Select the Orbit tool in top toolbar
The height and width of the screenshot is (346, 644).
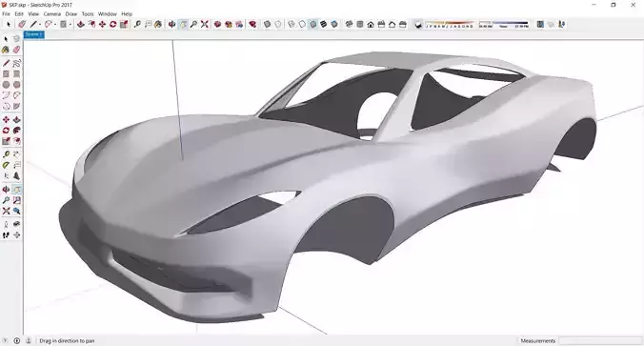172,25
